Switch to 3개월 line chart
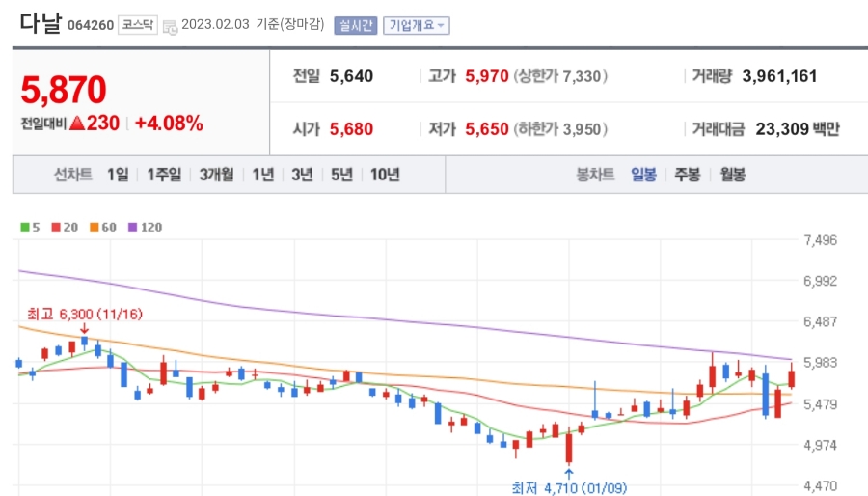Viewport: 868px width, 496px height. 216,175
